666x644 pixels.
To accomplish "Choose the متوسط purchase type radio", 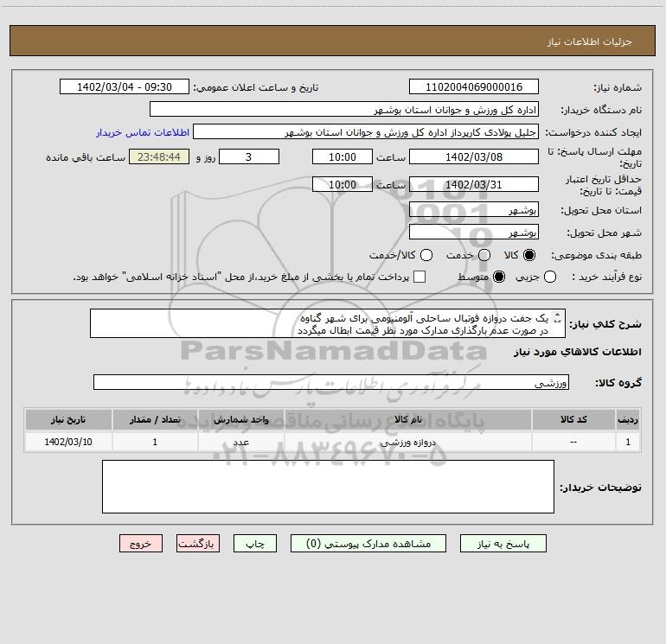I will (499, 277).
